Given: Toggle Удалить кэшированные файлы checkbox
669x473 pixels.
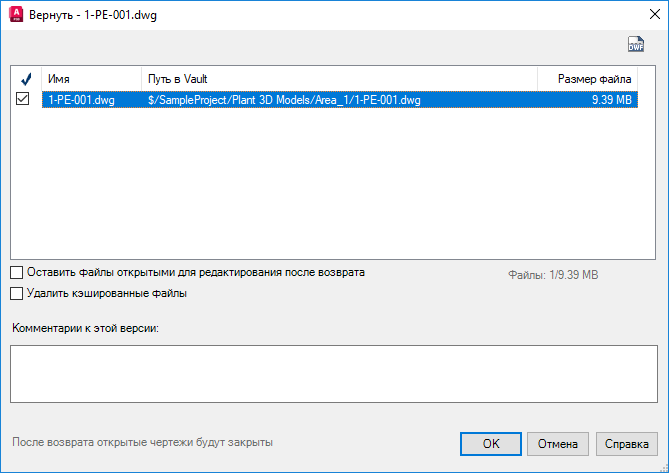Looking at the screenshot, I should click(16, 294).
